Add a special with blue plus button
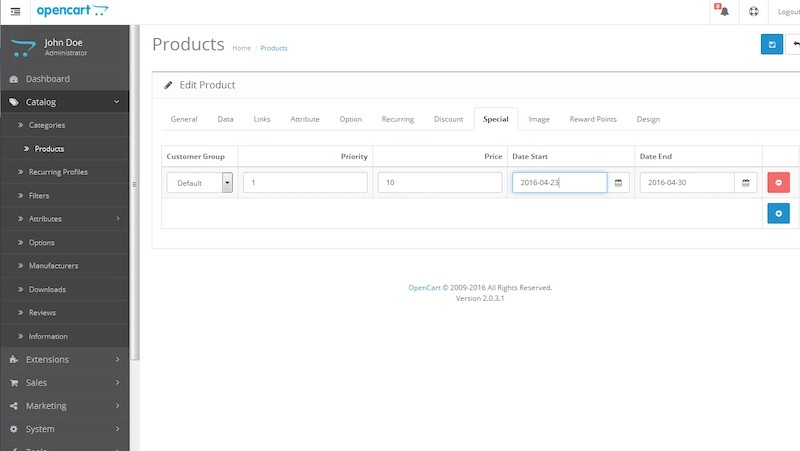This screenshot has width=800, height=451. click(779, 213)
